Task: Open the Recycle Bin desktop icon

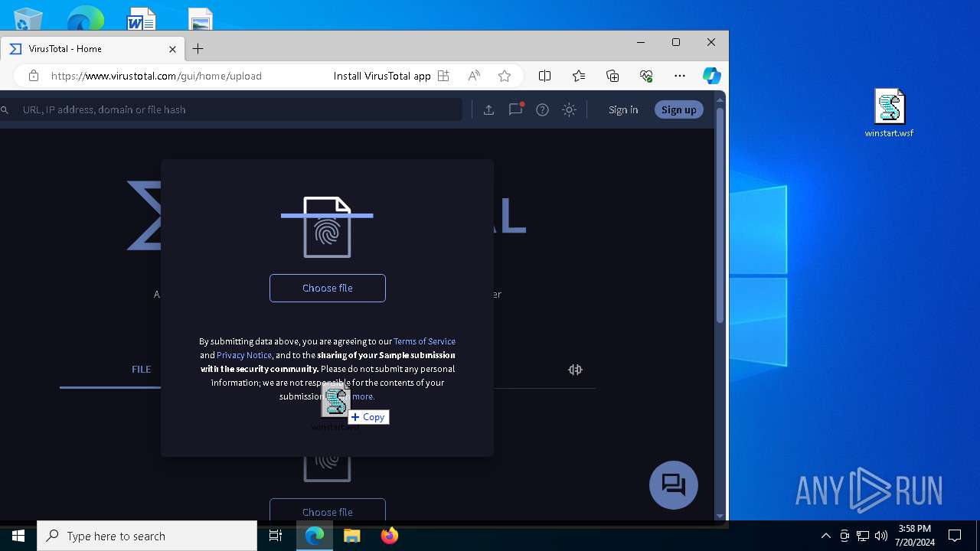Action: click(x=28, y=18)
